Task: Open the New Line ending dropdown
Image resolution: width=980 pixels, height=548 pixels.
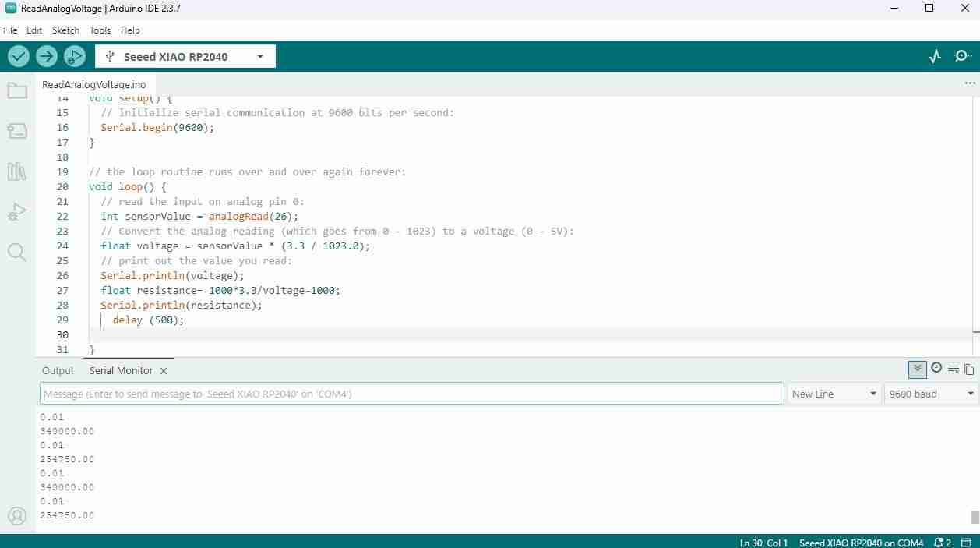Action: click(834, 394)
